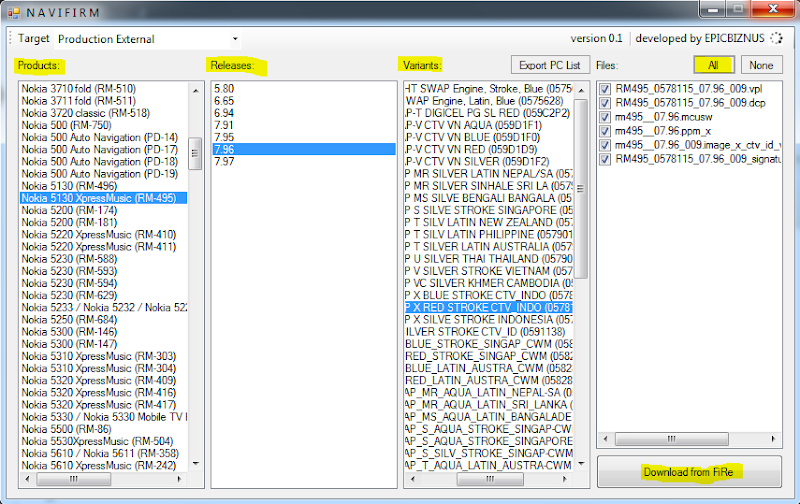Image resolution: width=800 pixels, height=504 pixels.
Task: Select release 6.94
Action: pos(304,113)
